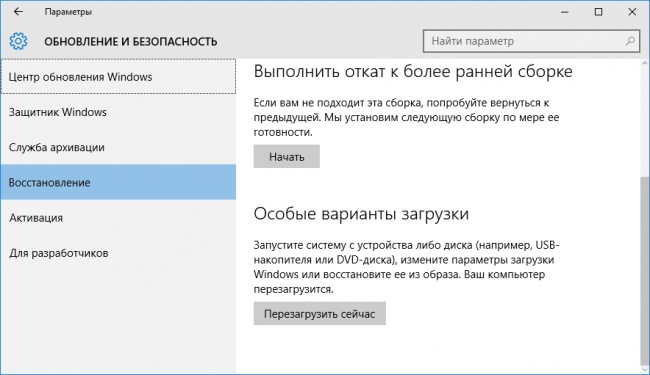Click the vertical scrollbar thumb
This screenshot has height=375, width=650.
click(x=644, y=272)
